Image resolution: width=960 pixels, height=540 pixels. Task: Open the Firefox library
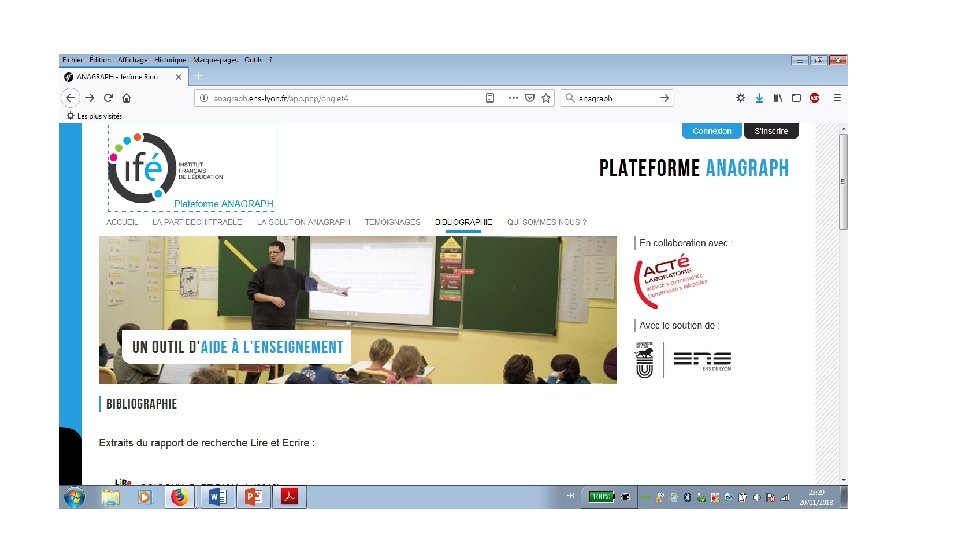pos(778,98)
